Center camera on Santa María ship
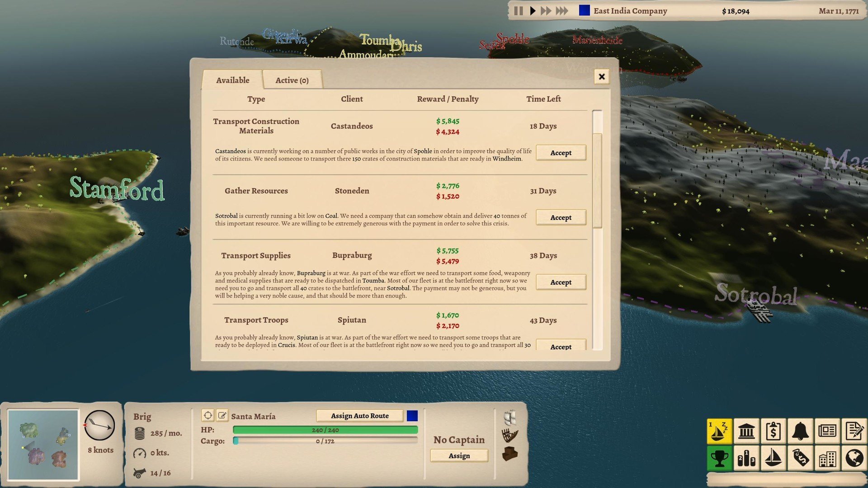Viewport: 868px width, 488px height. pos(208,415)
